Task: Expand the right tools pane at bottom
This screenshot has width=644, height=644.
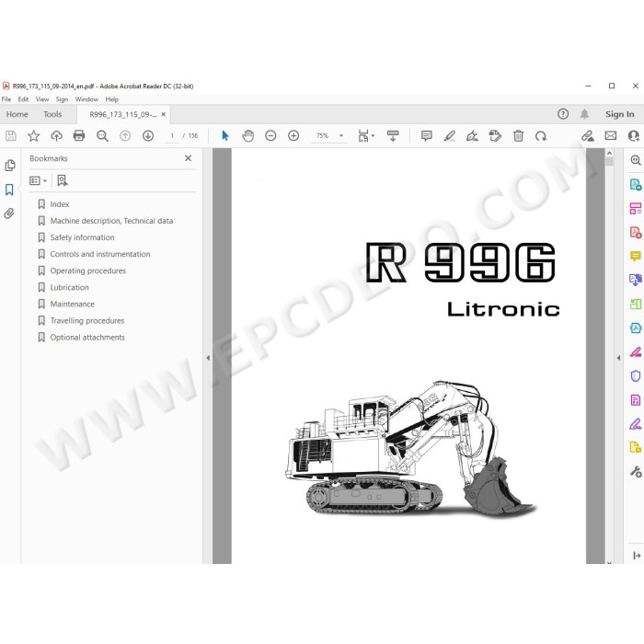Action: point(637,556)
